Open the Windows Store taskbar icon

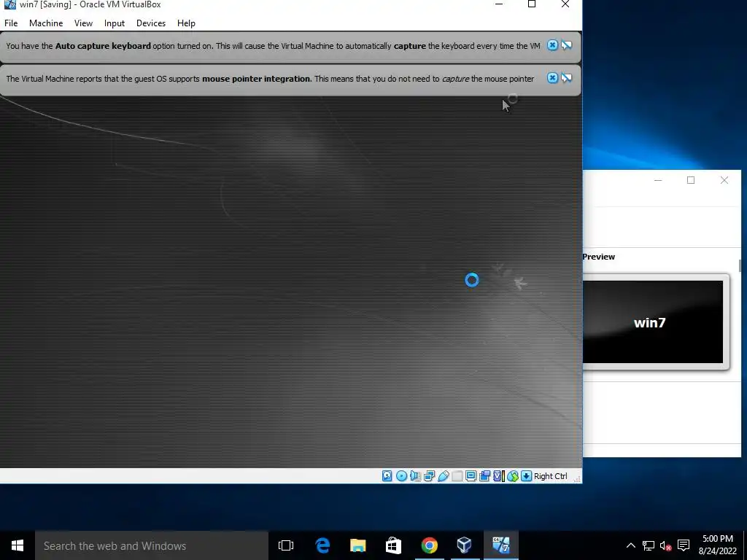click(393, 545)
